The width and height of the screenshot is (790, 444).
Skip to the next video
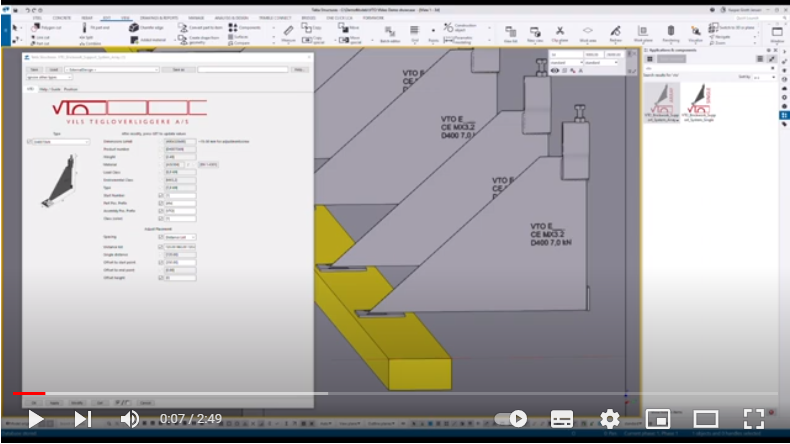coord(83,419)
